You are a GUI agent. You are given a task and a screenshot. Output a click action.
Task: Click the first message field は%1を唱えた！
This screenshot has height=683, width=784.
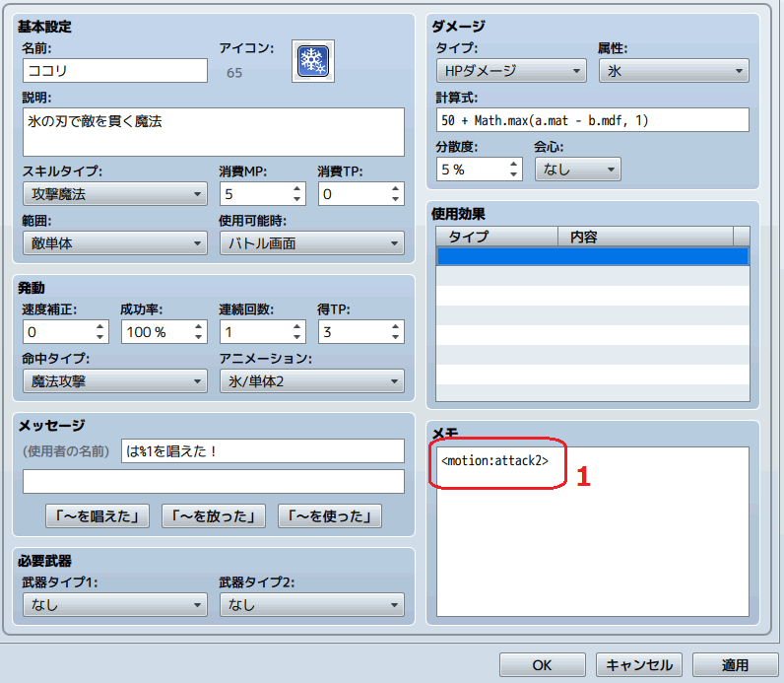(x=263, y=450)
